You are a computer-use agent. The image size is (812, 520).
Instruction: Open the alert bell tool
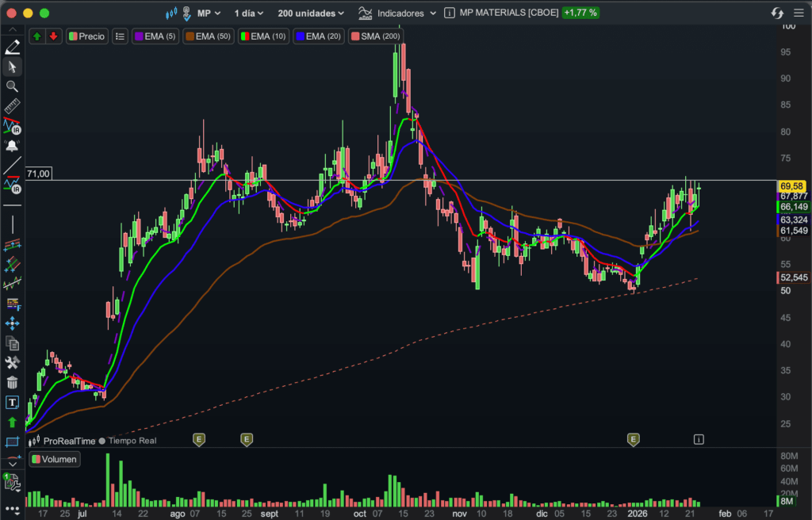(x=12, y=146)
